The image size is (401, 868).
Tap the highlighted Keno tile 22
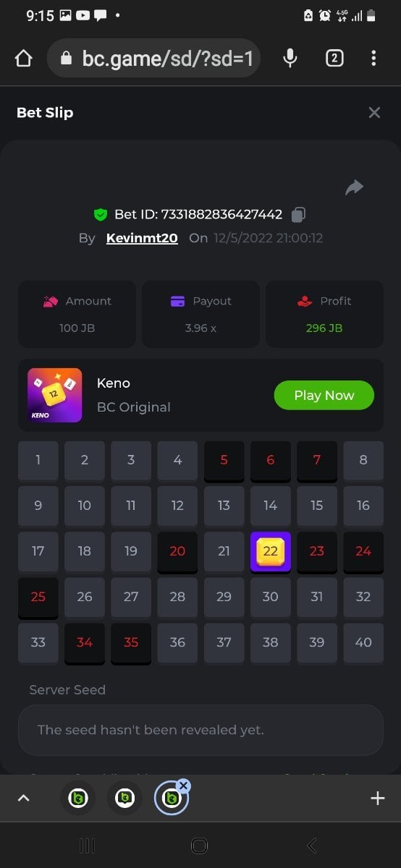tap(270, 552)
